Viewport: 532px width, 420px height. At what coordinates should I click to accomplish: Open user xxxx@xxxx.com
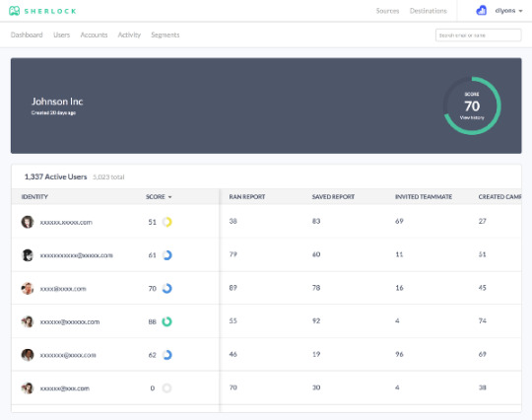[63, 289]
